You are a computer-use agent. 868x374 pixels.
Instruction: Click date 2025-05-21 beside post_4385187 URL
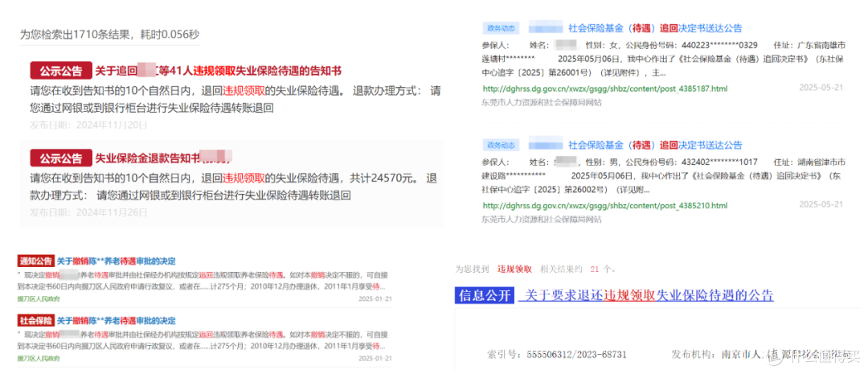pos(821,88)
